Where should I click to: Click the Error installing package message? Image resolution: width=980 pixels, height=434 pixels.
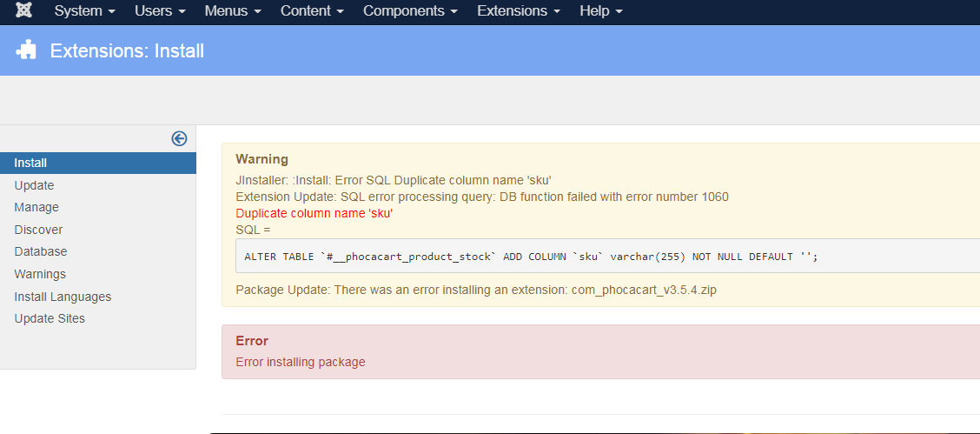(301, 362)
